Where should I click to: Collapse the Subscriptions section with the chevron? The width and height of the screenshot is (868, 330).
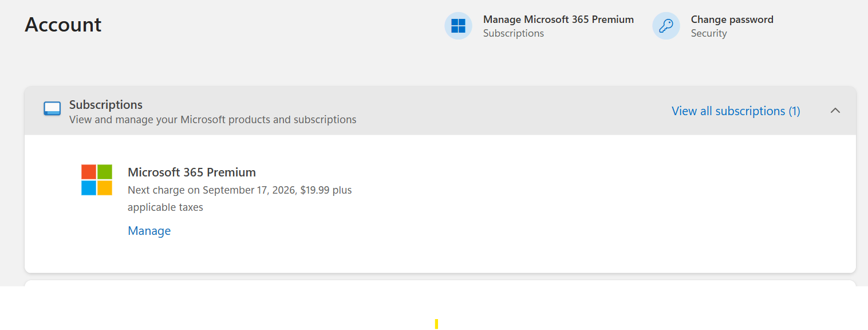coord(835,111)
